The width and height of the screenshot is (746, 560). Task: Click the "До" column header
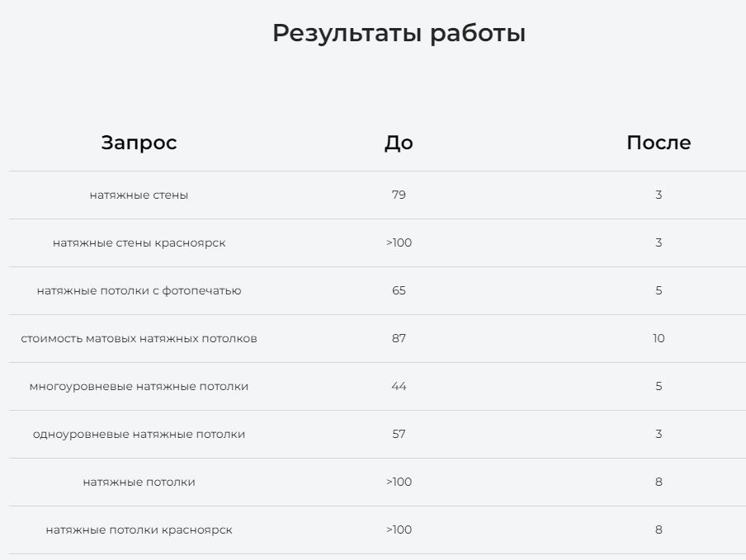click(399, 143)
